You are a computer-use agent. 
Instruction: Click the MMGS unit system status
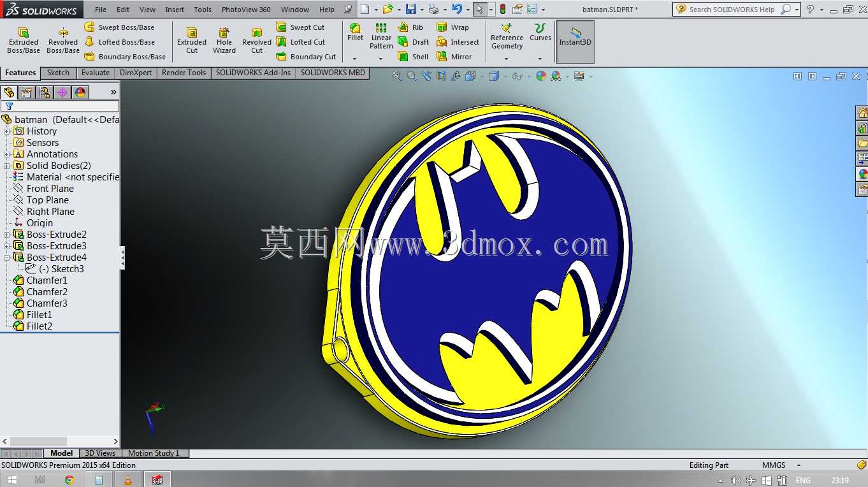click(x=774, y=465)
